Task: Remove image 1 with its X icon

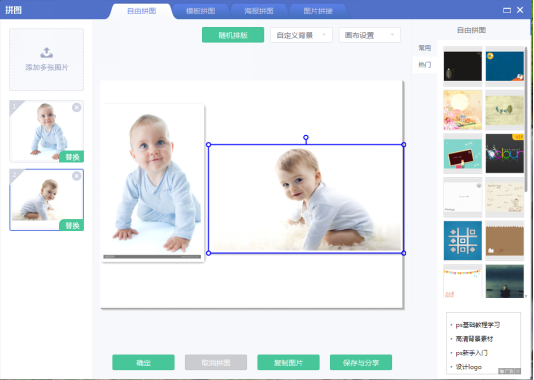Action: 77,108
